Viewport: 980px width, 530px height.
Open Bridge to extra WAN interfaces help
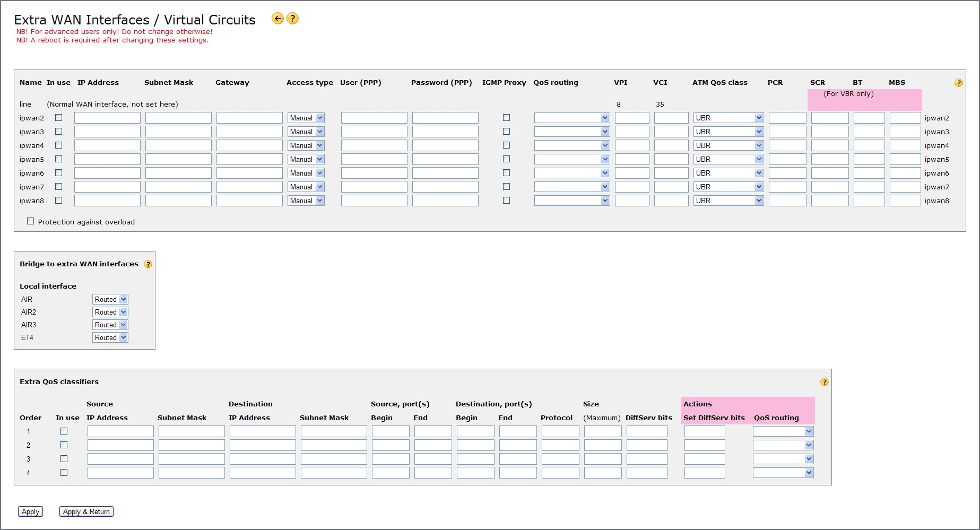tap(148, 264)
